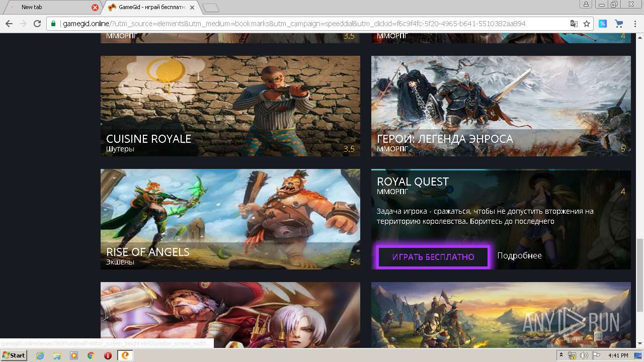
Task: Reload the page with the refresh icon
Action: (x=37, y=24)
